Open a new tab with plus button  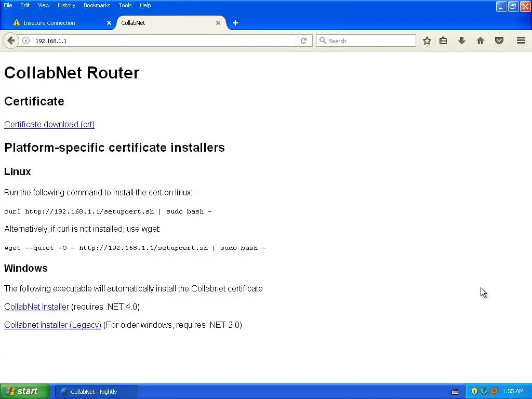pyautogui.click(x=235, y=23)
